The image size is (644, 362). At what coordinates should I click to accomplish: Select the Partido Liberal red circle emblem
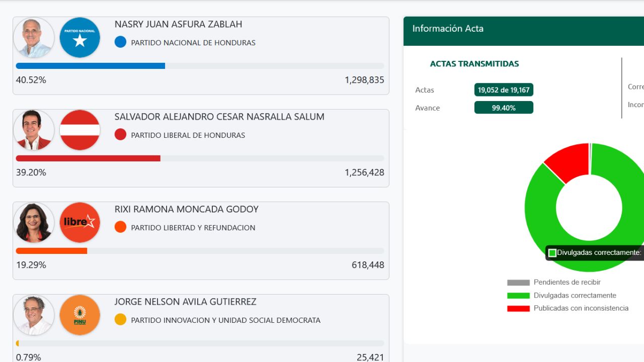click(79, 130)
